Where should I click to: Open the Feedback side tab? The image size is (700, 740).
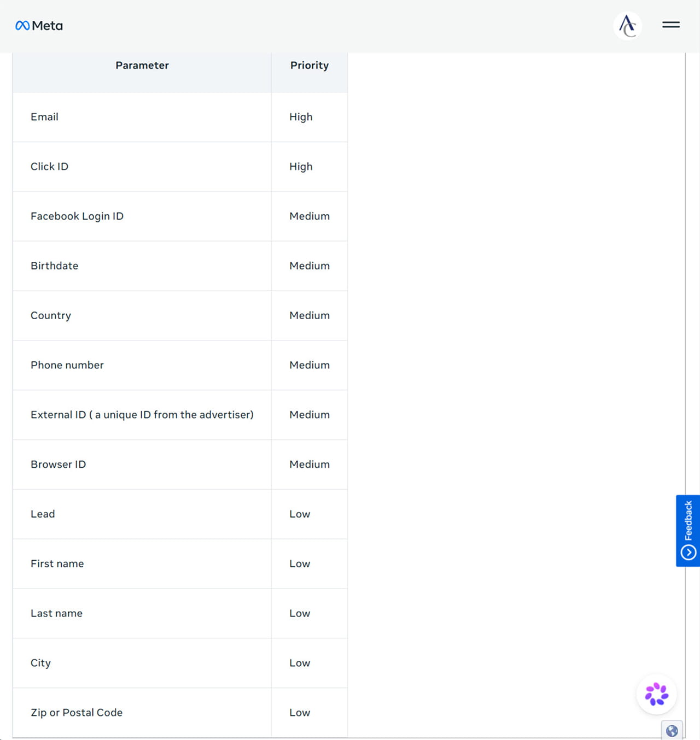tap(688, 531)
